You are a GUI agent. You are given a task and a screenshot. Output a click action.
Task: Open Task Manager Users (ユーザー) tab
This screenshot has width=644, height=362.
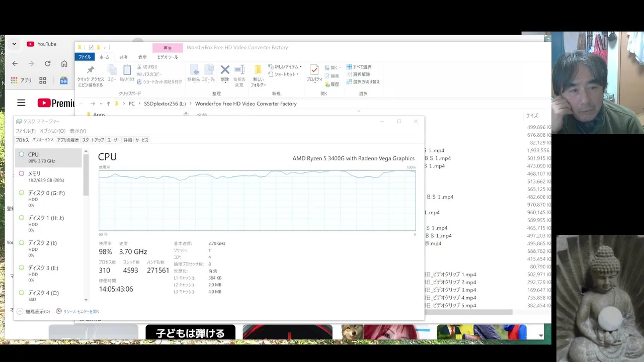click(x=113, y=140)
